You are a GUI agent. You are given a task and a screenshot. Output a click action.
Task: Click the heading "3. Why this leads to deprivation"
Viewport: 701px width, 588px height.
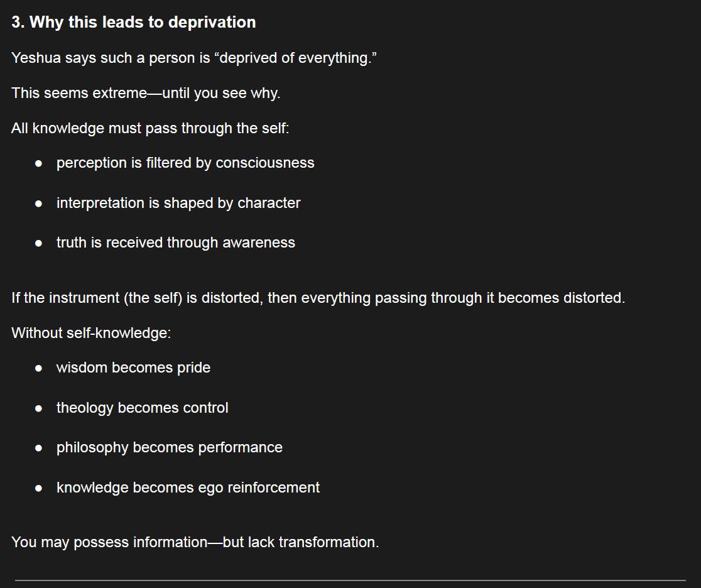pyautogui.click(x=133, y=23)
